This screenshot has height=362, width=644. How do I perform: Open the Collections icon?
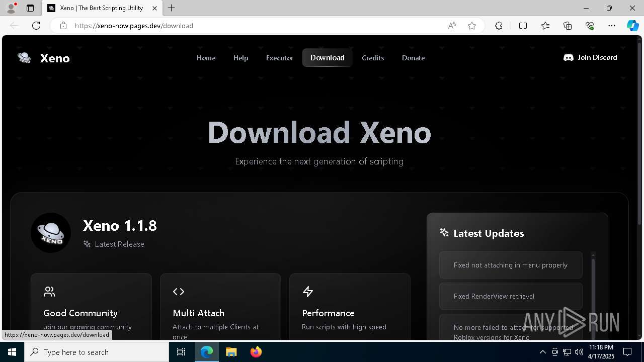click(568, 26)
